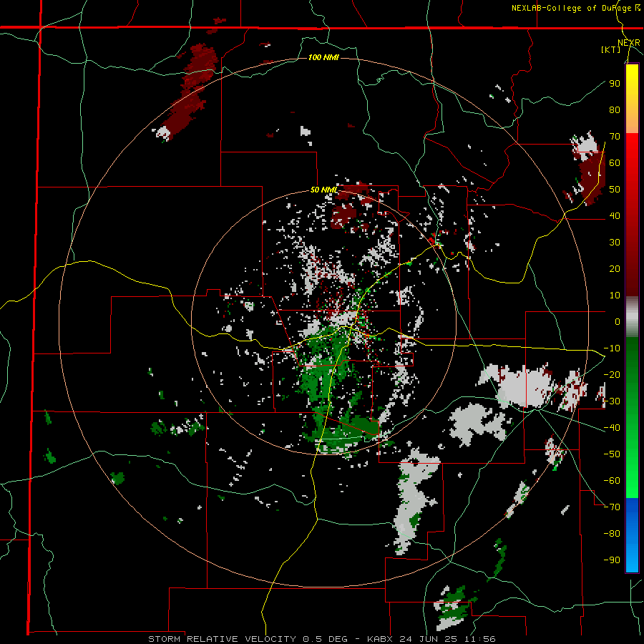Click the 50 NMI range ring label

(324, 190)
